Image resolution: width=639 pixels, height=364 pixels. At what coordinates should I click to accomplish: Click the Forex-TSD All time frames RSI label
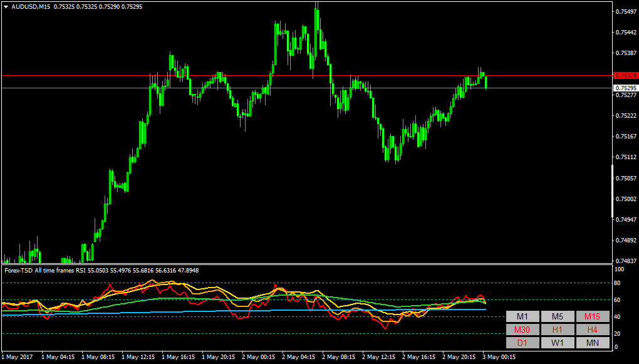pos(45,270)
